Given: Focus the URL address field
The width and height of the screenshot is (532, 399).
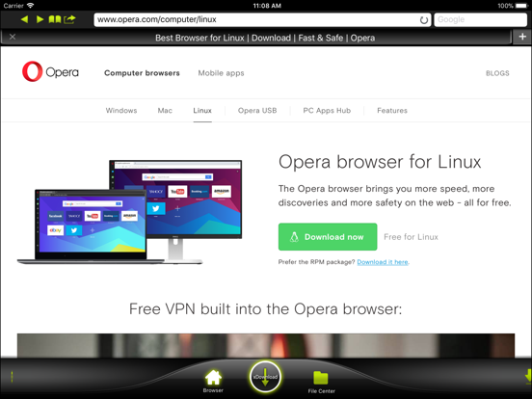Looking at the screenshot, I should click(262, 19).
